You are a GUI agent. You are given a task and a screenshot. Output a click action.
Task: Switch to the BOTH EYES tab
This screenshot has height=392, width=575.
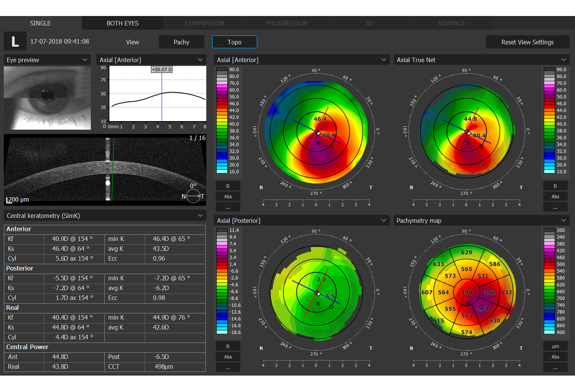click(122, 23)
